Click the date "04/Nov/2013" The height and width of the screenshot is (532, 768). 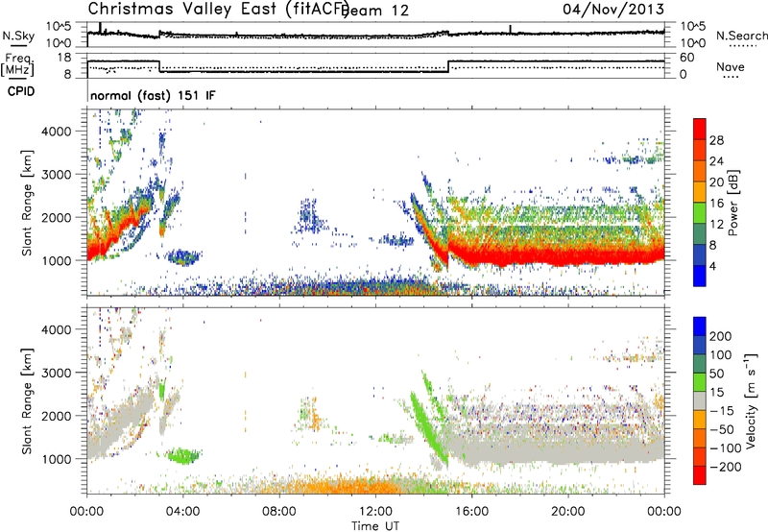tap(613, 9)
